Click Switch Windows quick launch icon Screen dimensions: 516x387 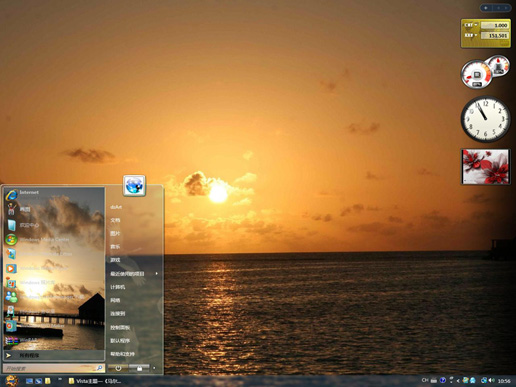(39, 381)
